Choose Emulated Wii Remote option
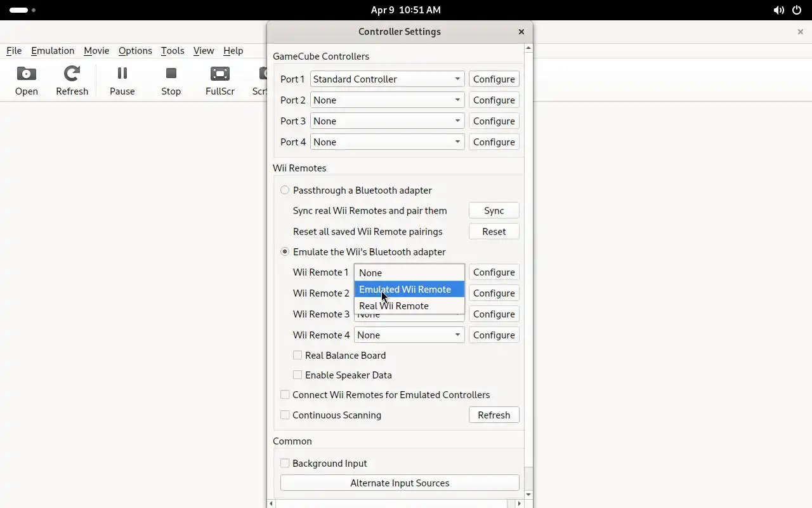Screen dimensions: 812x508 pos(409,289)
